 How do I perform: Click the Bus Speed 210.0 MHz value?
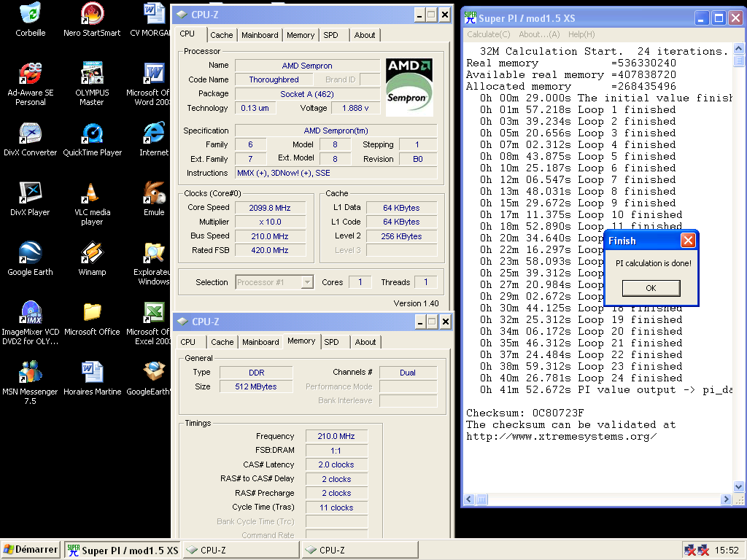point(270,236)
